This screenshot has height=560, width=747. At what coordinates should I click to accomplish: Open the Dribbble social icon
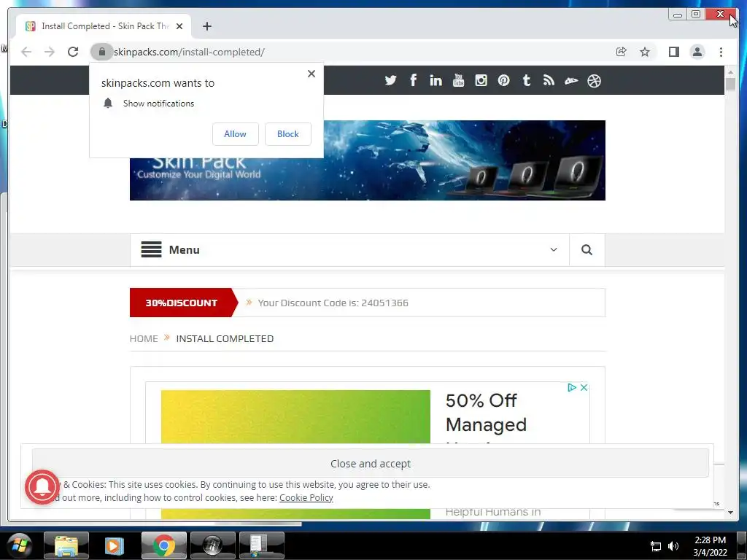(x=594, y=80)
